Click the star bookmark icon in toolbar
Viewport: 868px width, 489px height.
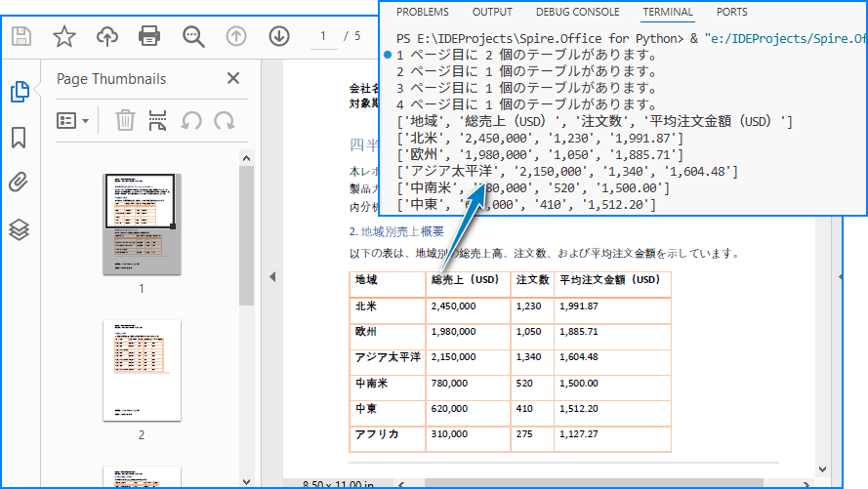pos(64,36)
